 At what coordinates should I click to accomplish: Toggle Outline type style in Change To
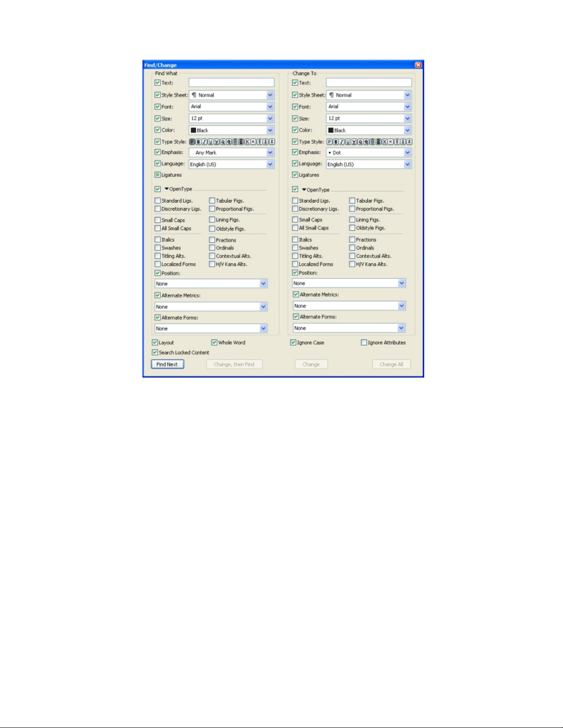click(x=373, y=142)
